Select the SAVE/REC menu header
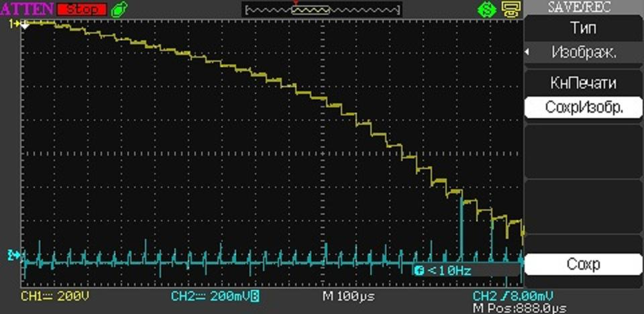This screenshot has width=644, height=314. [582, 7]
